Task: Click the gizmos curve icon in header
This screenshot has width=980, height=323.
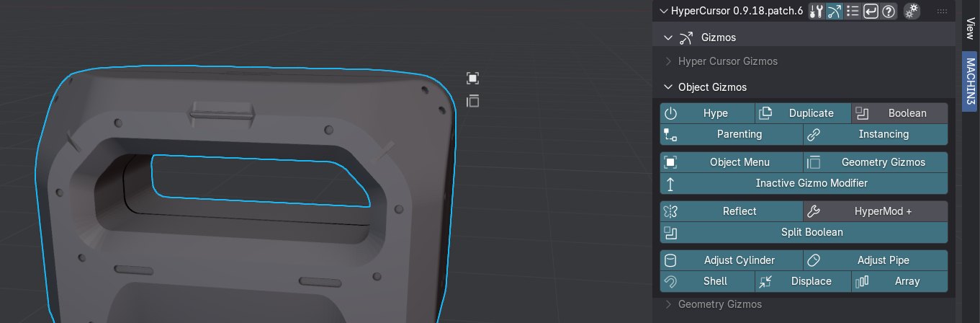Action: pyautogui.click(x=835, y=12)
